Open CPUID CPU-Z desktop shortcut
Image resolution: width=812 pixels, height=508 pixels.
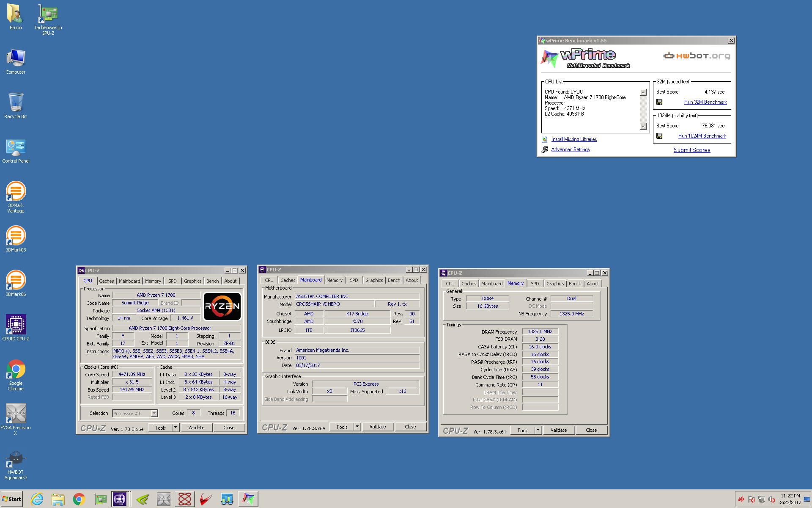(x=16, y=328)
